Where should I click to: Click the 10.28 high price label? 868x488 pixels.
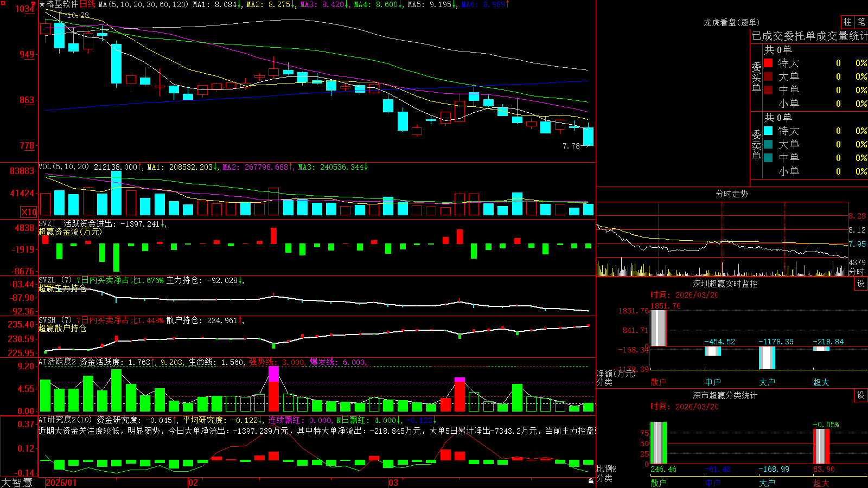tap(78, 15)
